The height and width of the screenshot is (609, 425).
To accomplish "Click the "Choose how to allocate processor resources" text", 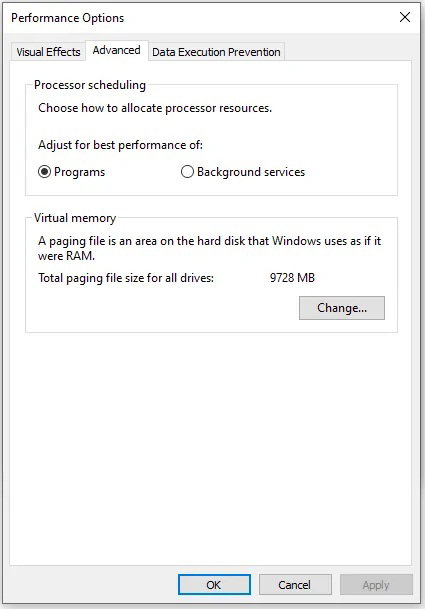I will (155, 108).
